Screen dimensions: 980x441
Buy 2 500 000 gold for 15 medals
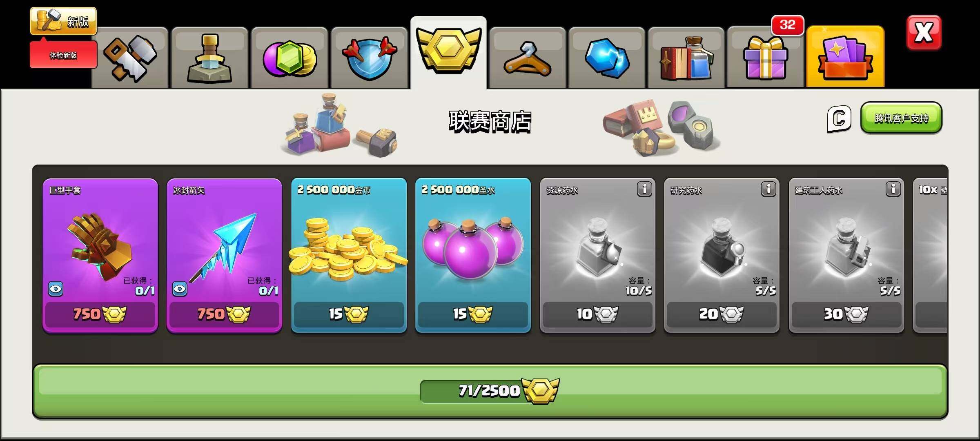pos(349,314)
